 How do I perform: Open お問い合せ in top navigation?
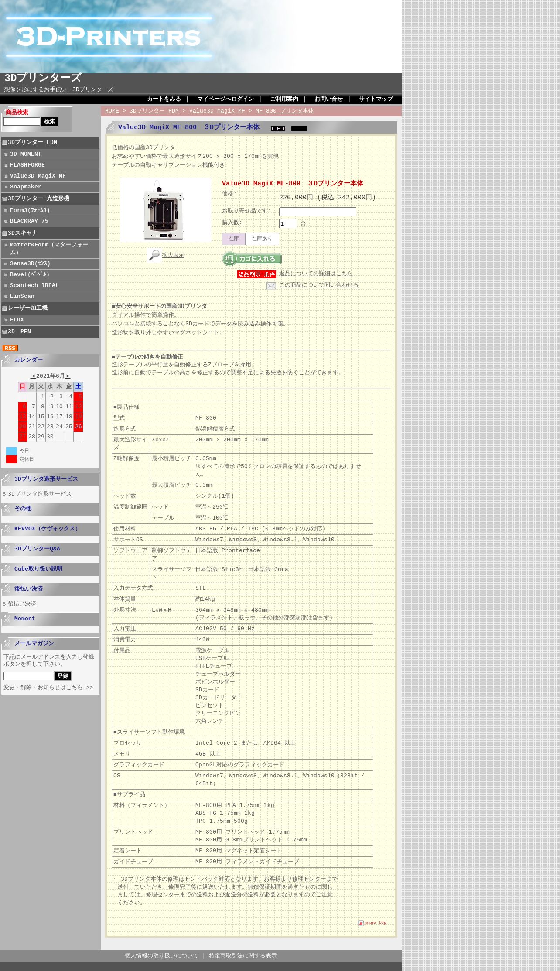point(328,99)
